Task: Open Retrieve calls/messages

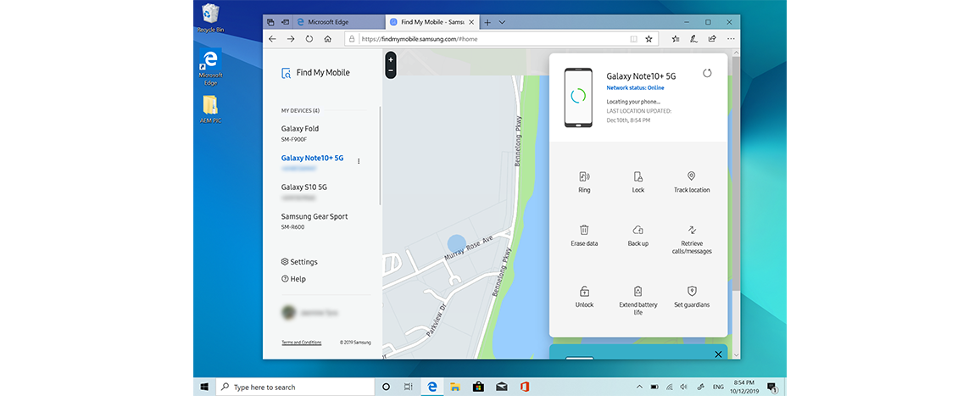Action: 691,239
